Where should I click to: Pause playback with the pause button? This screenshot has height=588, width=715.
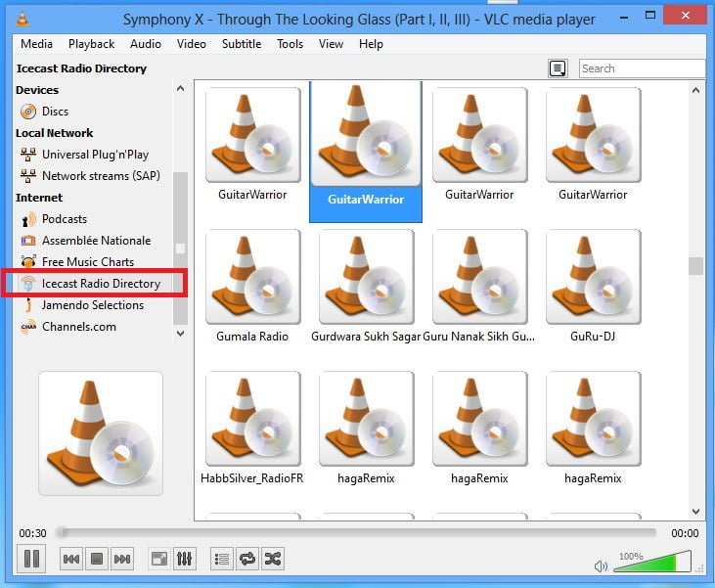click(x=31, y=559)
